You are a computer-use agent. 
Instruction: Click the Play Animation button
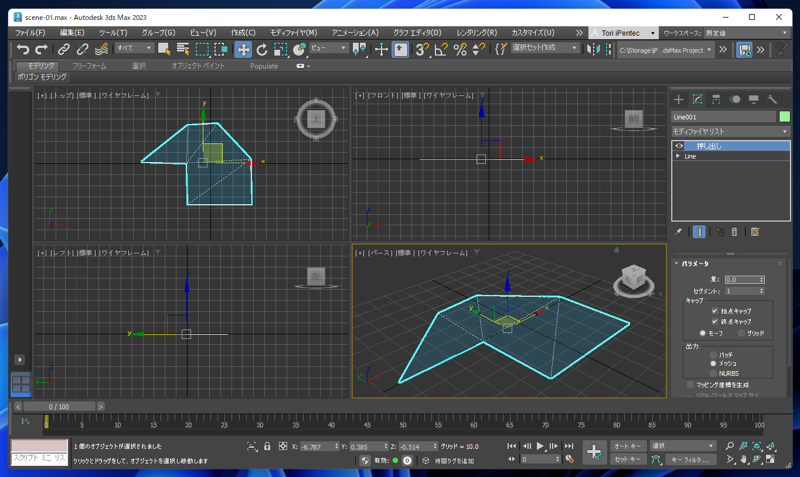click(x=540, y=446)
